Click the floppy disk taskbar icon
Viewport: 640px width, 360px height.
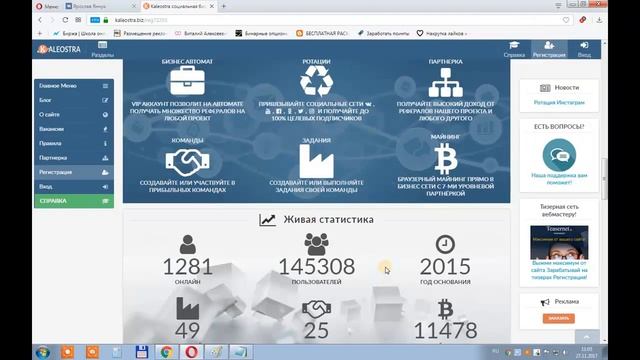142,352
